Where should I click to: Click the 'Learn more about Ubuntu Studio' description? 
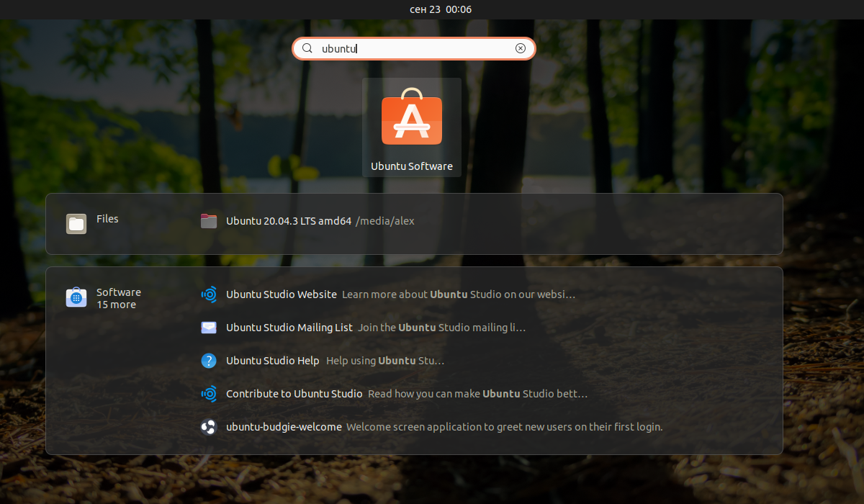point(459,294)
